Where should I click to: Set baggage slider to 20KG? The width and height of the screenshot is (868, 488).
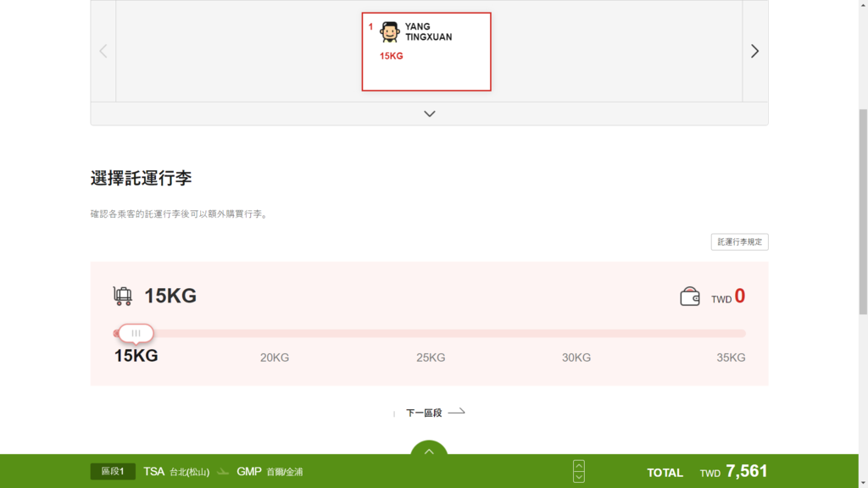point(275,358)
